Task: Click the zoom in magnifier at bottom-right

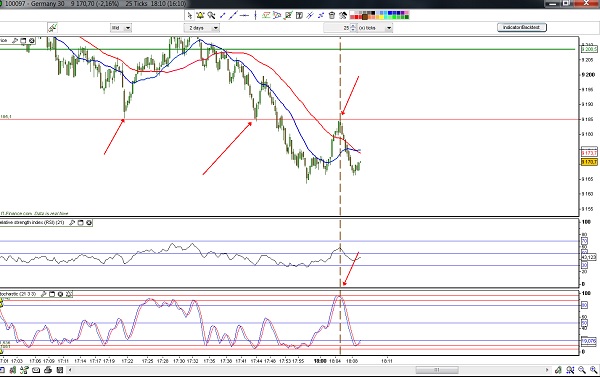Action: (x=593, y=370)
